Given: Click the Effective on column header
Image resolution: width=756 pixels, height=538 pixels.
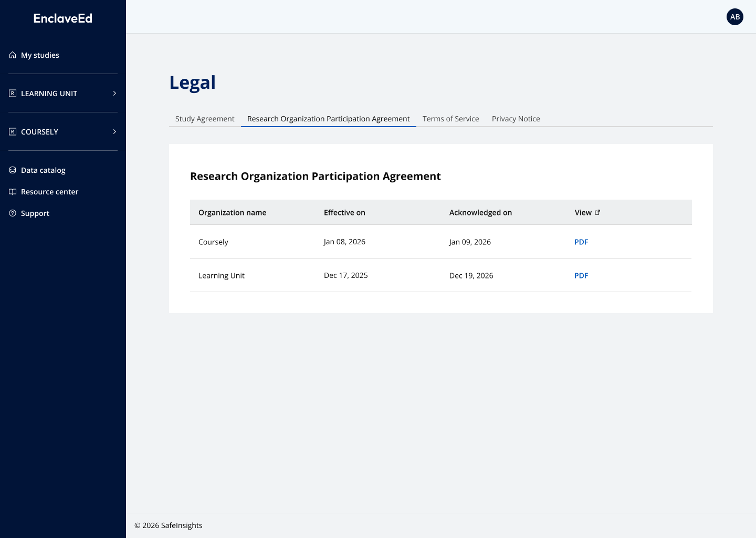Looking at the screenshot, I should (344, 212).
